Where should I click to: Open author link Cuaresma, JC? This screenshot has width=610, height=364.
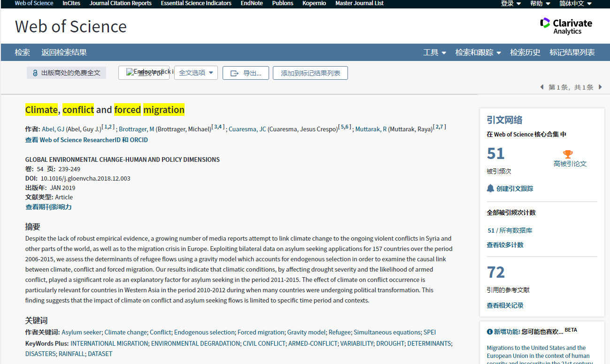(247, 129)
